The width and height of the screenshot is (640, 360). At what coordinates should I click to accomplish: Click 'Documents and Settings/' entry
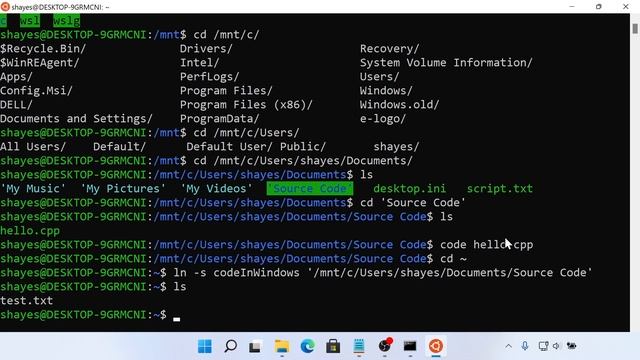[76, 119]
